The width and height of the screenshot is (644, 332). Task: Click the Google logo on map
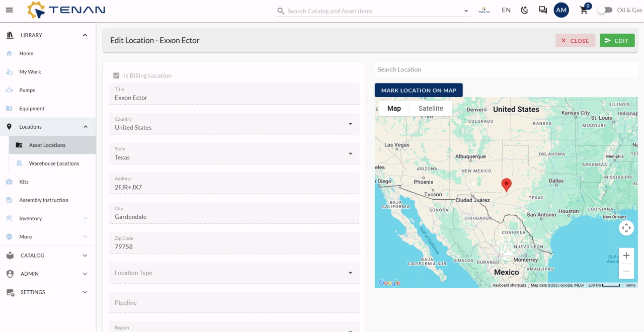coord(389,283)
